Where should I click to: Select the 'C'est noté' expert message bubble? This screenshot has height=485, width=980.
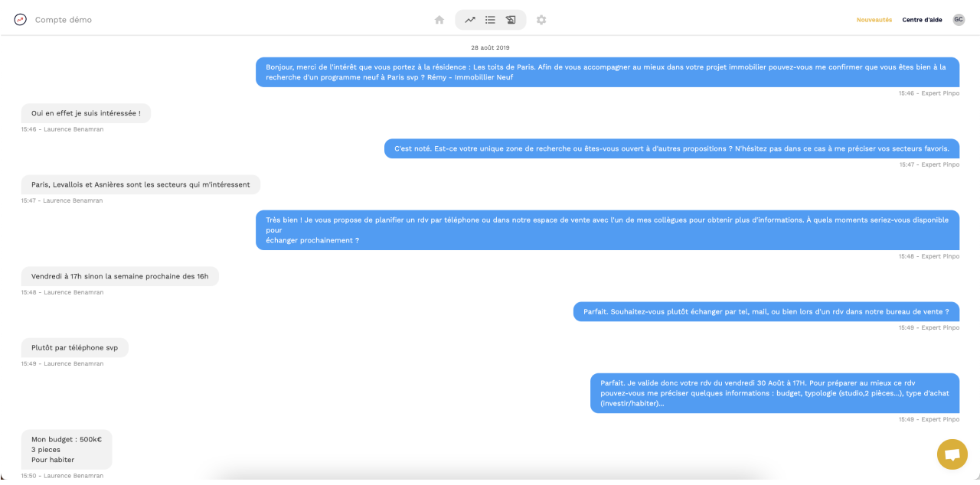(671, 148)
